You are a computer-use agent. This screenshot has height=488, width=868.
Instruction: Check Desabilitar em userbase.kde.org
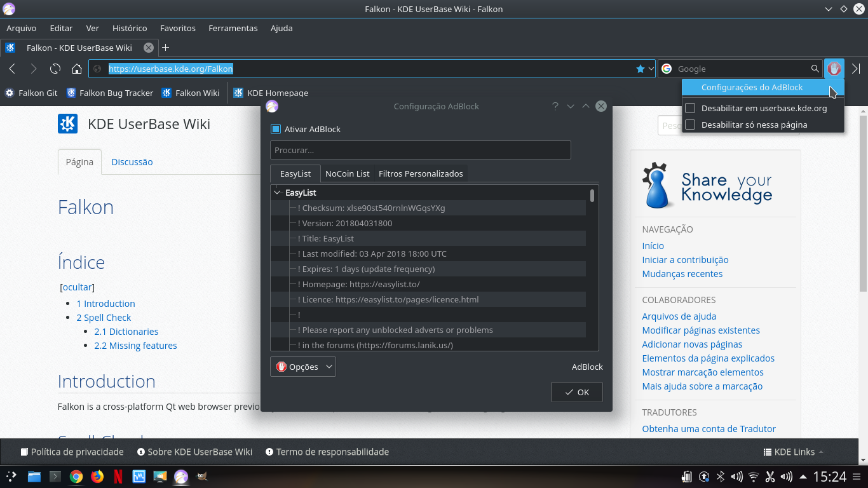(x=690, y=108)
